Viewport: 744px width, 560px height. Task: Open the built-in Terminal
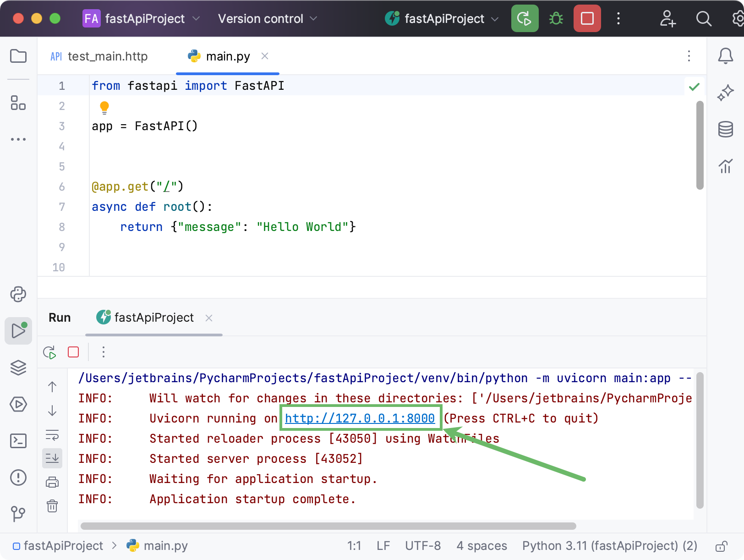(x=18, y=441)
